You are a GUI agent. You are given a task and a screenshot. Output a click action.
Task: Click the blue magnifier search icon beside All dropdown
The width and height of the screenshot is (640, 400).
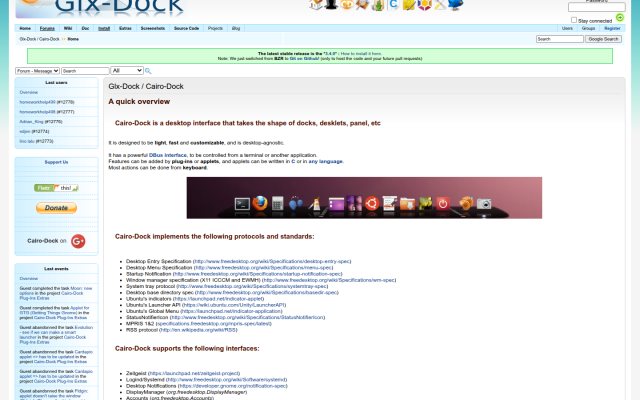pos(148,71)
